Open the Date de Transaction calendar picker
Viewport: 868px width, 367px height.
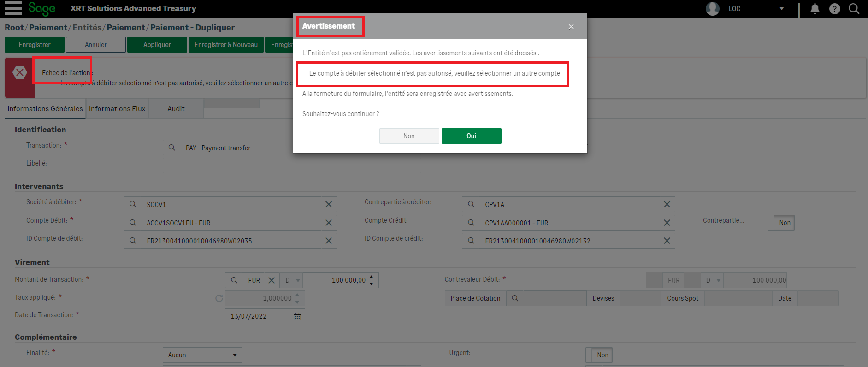pos(297,317)
